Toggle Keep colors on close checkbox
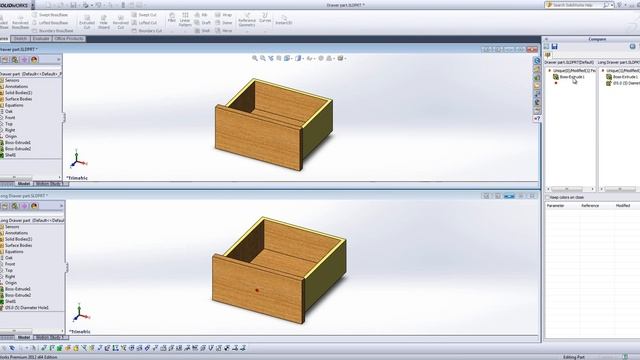Image resolution: width=640 pixels, height=360 pixels. (x=548, y=197)
